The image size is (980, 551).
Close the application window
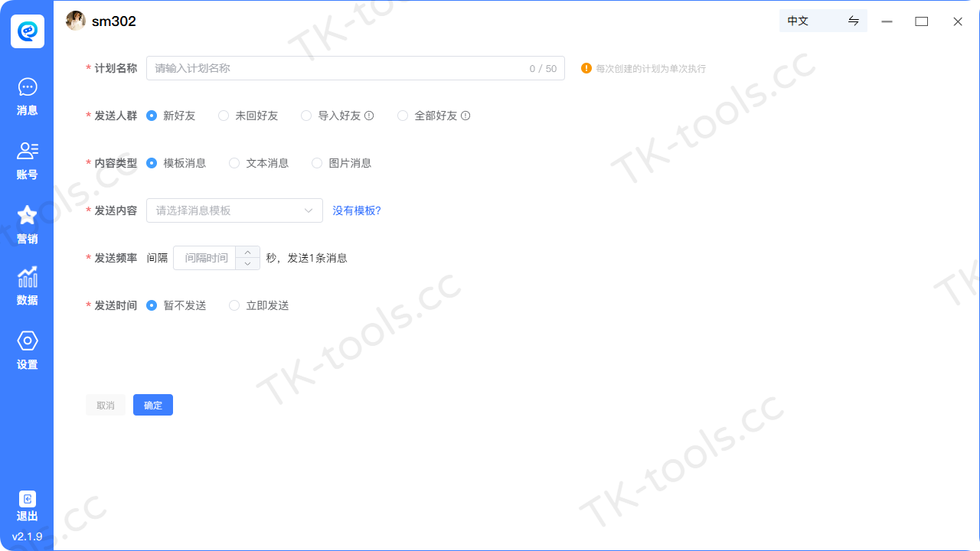[x=958, y=21]
